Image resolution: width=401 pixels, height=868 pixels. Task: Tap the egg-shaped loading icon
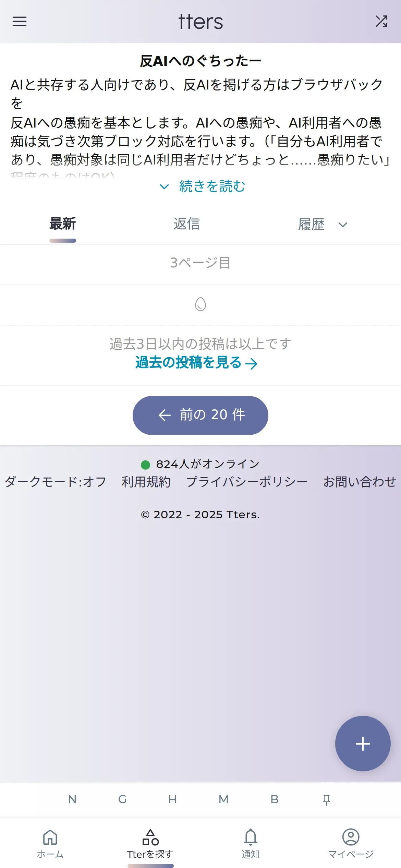tap(200, 304)
